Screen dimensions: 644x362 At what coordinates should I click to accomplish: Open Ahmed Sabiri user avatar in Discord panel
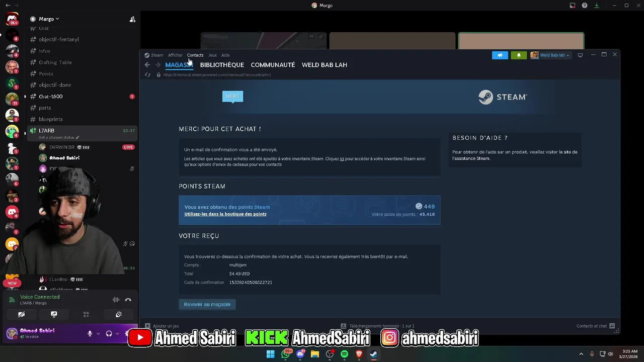pyautogui.click(x=12, y=333)
